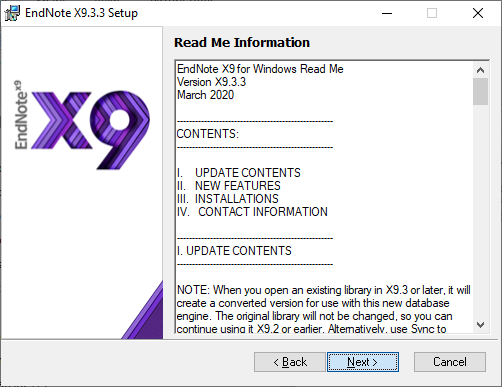Image resolution: width=502 pixels, height=387 pixels.
Task: Click the purple EndNote X9 logo graphic
Action: pos(82,125)
